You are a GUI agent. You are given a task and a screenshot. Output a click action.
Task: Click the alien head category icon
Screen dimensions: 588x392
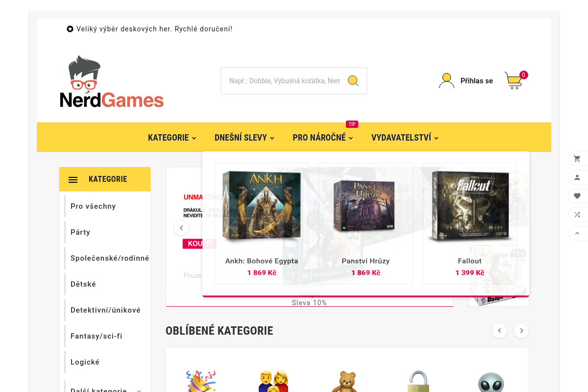491,382
